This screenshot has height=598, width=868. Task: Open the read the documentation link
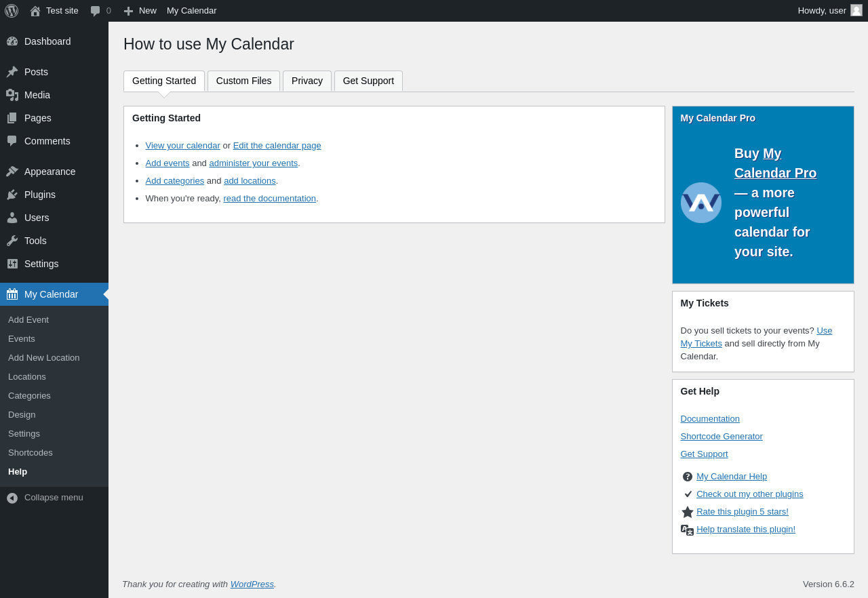pos(269,199)
